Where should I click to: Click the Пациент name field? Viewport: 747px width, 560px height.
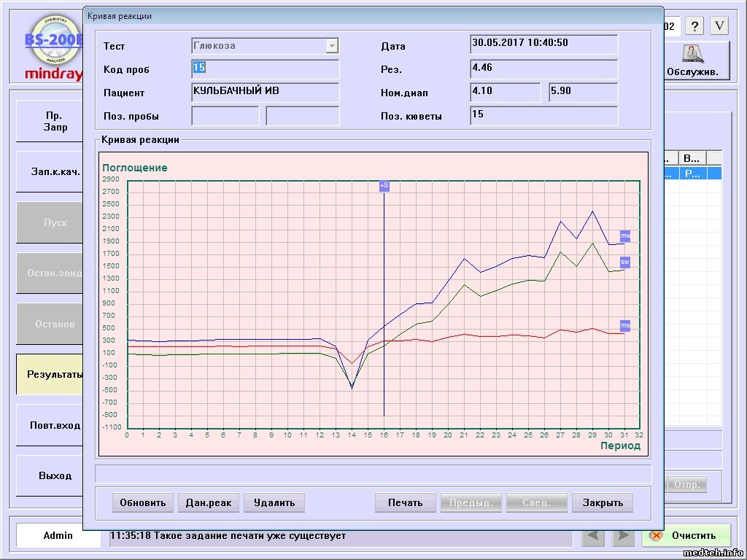pos(266,93)
